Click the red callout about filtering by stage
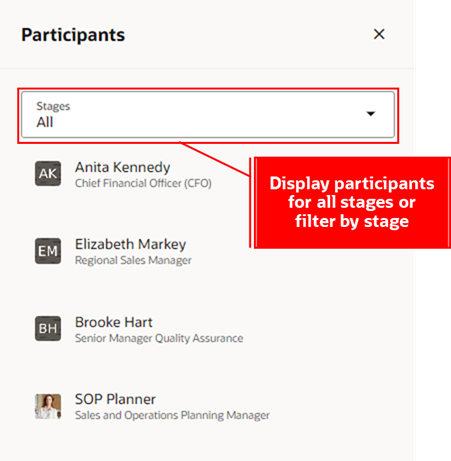 click(x=350, y=203)
